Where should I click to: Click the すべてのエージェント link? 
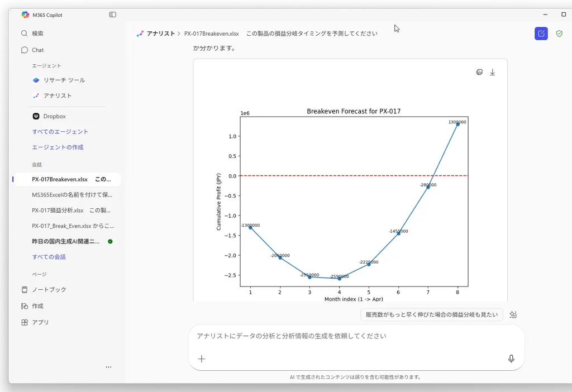click(x=60, y=132)
